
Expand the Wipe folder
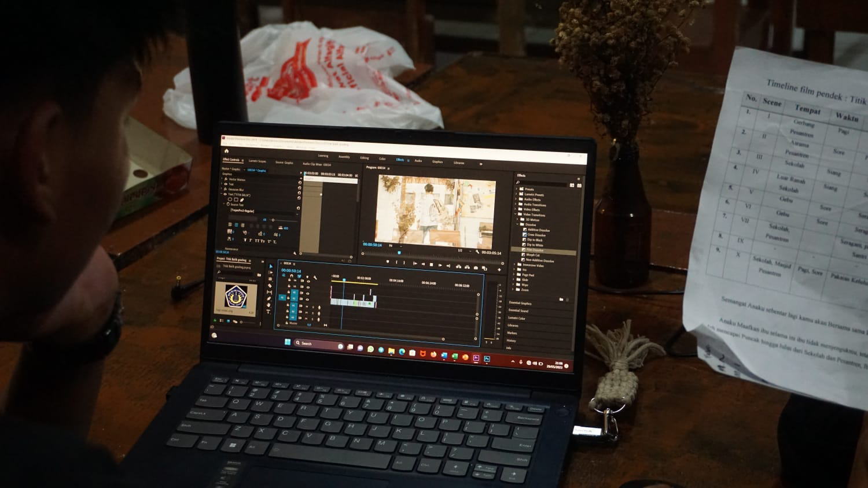[514, 284]
